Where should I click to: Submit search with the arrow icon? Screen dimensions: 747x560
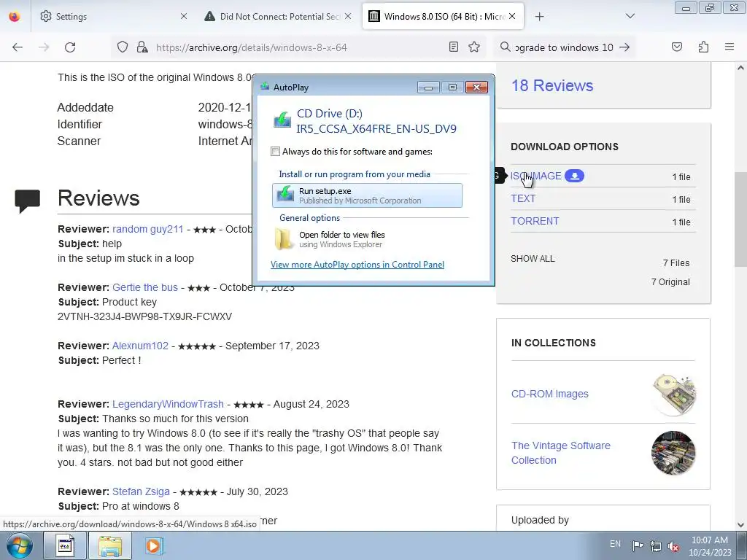point(624,47)
